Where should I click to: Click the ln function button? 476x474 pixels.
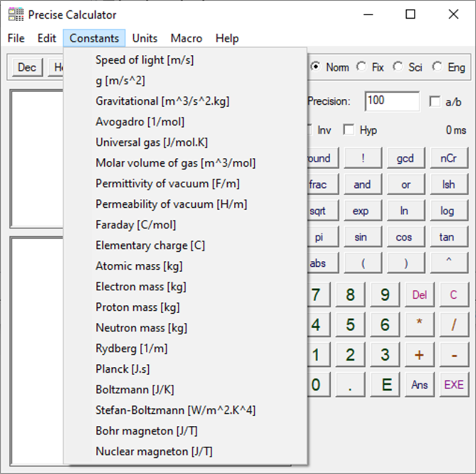(x=406, y=211)
